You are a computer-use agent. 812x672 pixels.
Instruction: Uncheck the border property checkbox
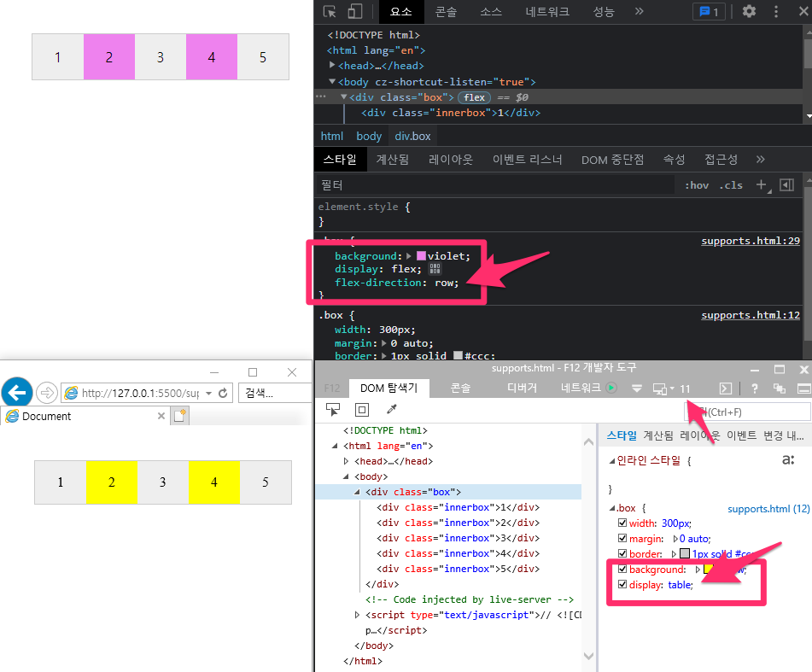pos(622,553)
